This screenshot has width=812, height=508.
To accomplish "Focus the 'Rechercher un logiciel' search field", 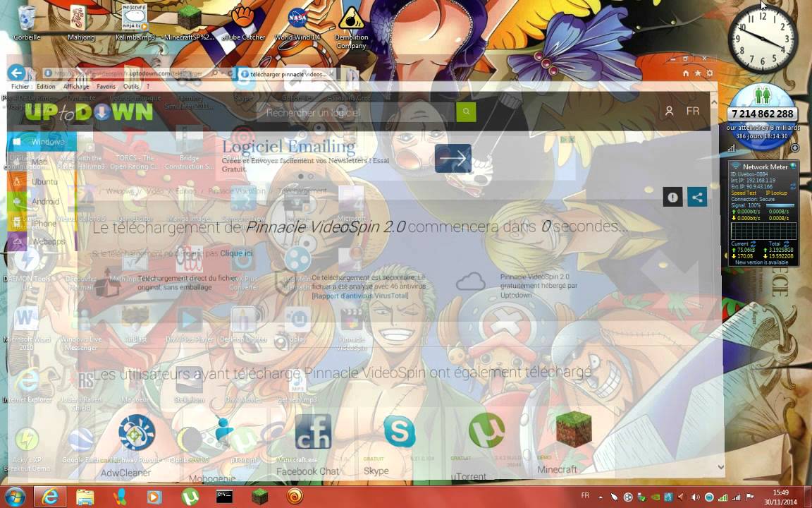I will (x=356, y=112).
